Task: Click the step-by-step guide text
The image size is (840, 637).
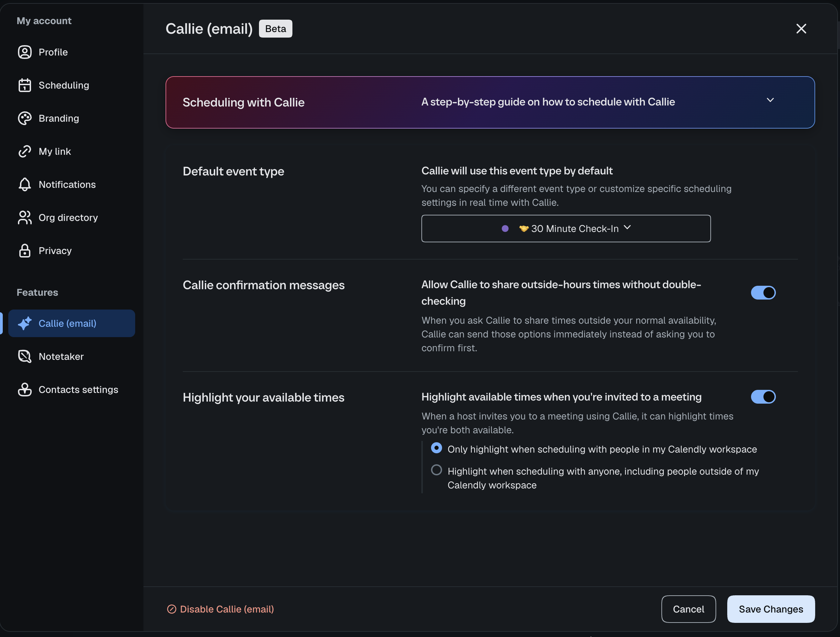Action: 548,102
